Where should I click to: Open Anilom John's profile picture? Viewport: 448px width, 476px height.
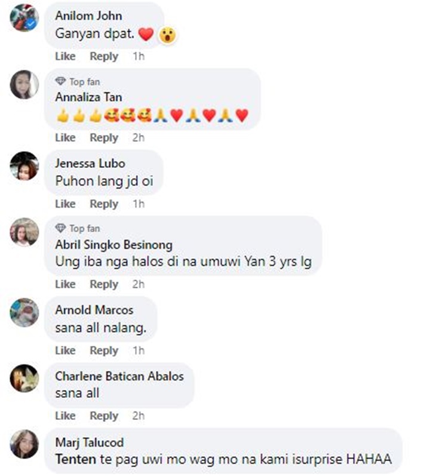(24, 17)
